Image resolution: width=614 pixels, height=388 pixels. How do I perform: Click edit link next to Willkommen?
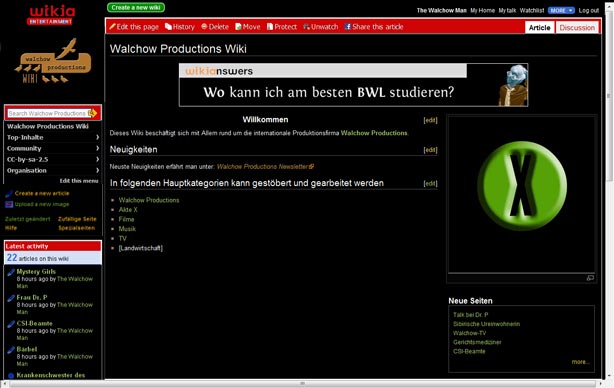(x=430, y=120)
